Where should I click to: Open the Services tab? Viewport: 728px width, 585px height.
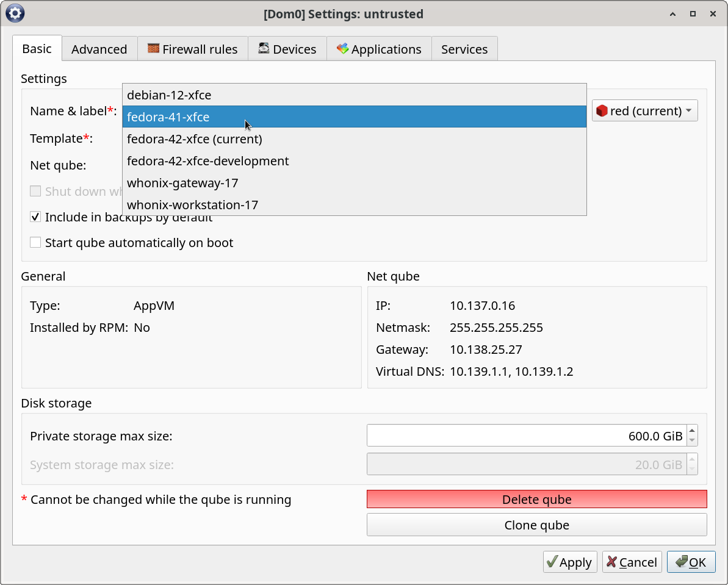(x=464, y=49)
